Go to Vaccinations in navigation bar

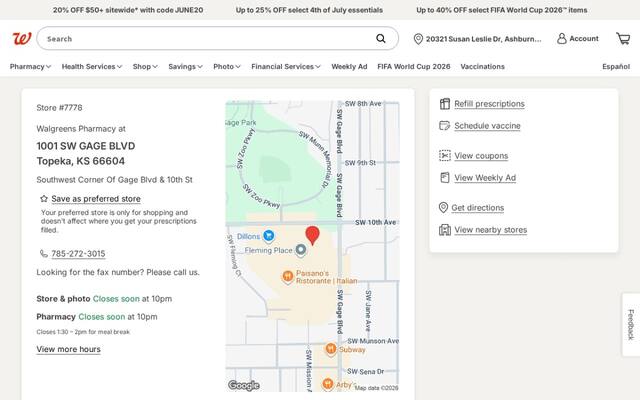pos(482,67)
